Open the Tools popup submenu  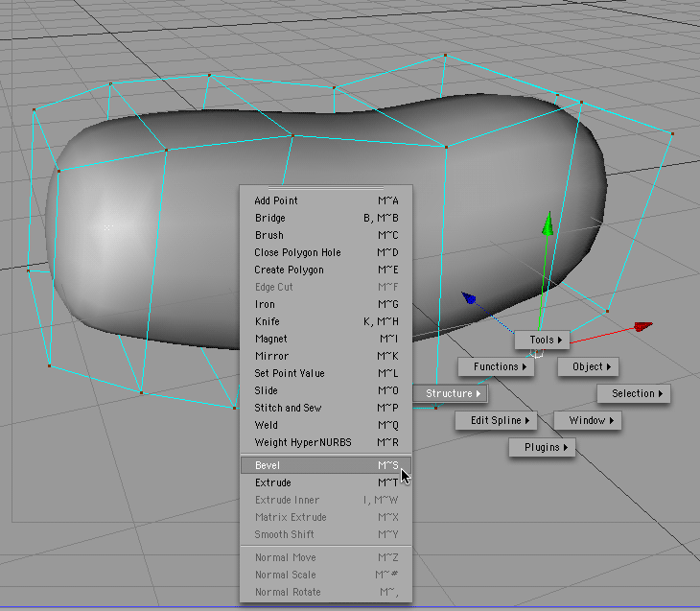click(x=547, y=340)
